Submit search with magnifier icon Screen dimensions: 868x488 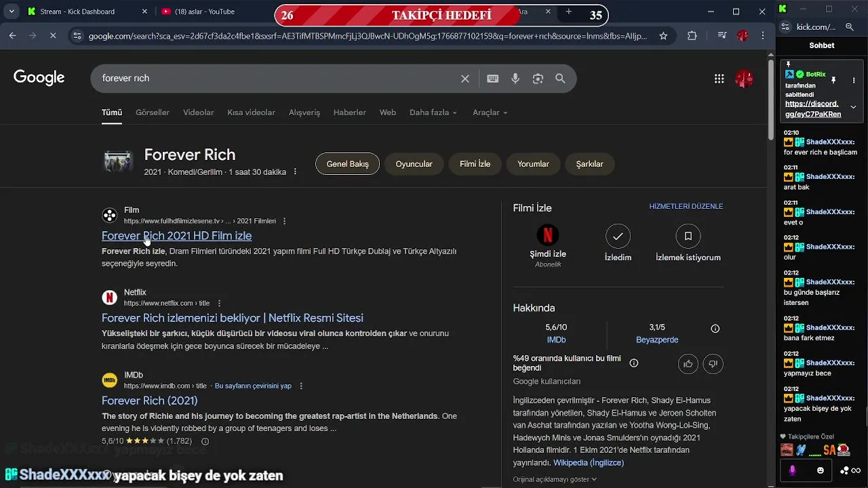pos(560,79)
